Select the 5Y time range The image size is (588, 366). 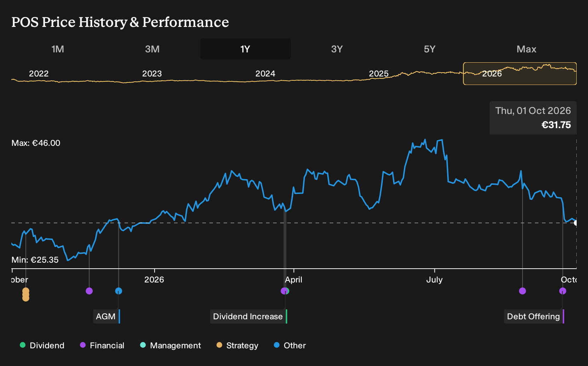[430, 49]
